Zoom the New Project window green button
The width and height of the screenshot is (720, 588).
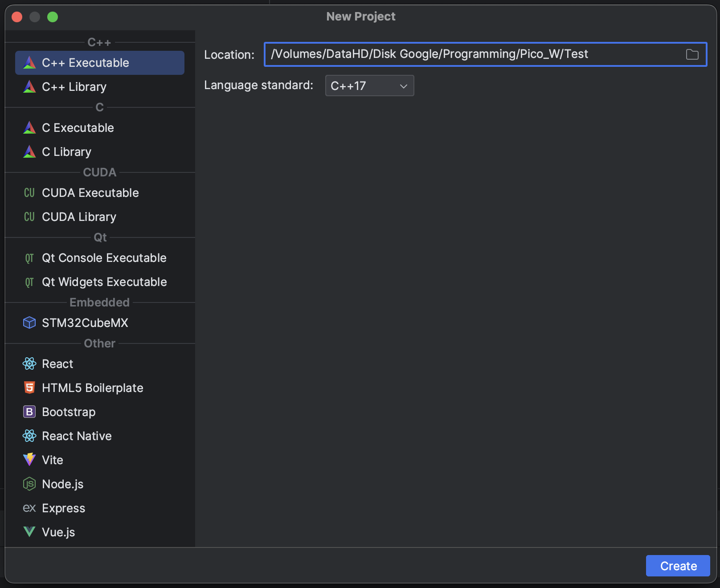coord(53,17)
